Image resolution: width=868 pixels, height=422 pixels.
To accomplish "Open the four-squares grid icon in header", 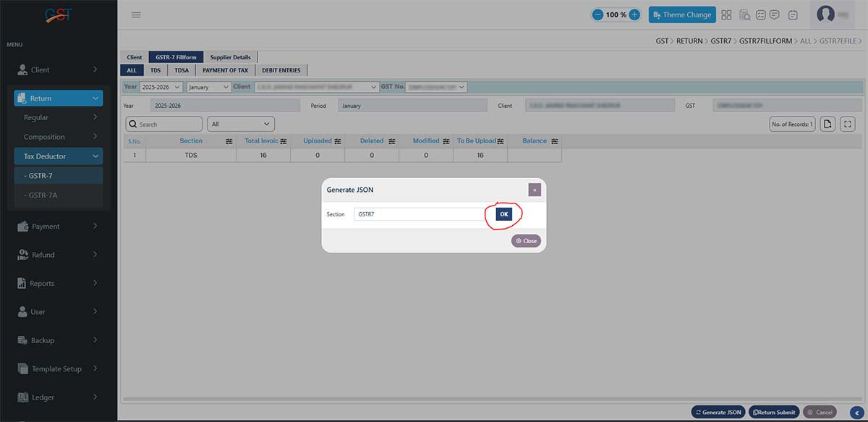I will 726,14.
